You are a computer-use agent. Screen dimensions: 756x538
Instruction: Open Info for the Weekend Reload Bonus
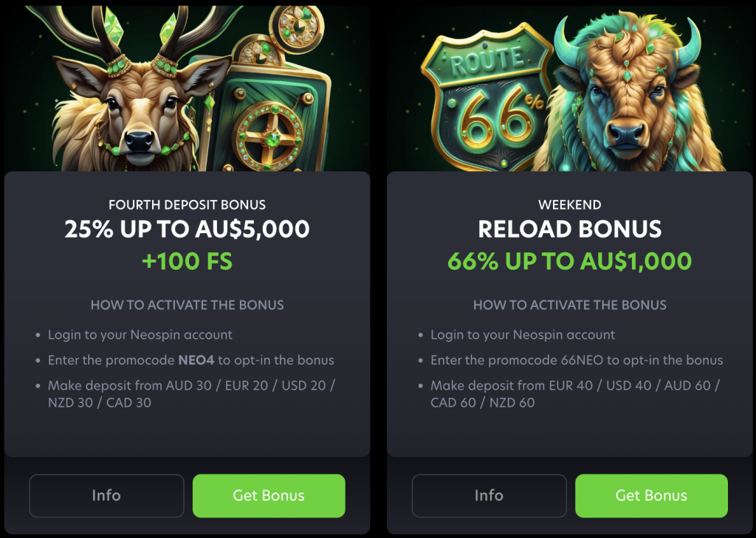[x=489, y=496]
